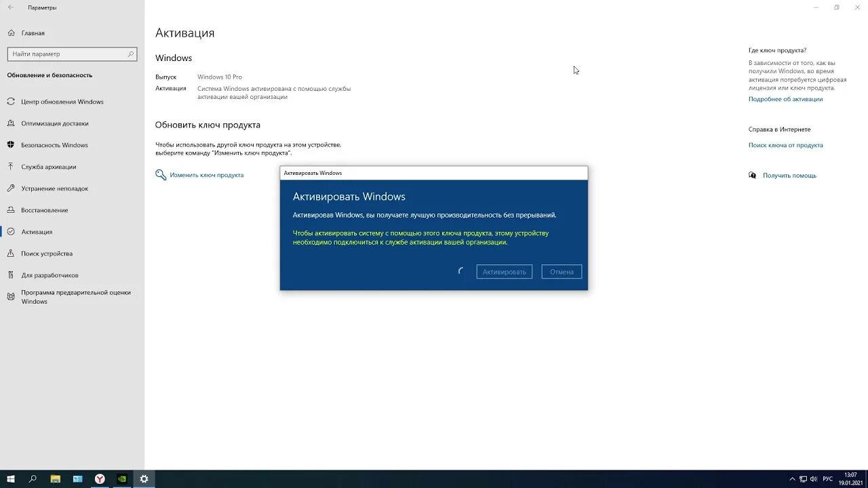The width and height of the screenshot is (868, 488).
Task: Click the Справка в Интернете heading
Action: tap(779, 129)
